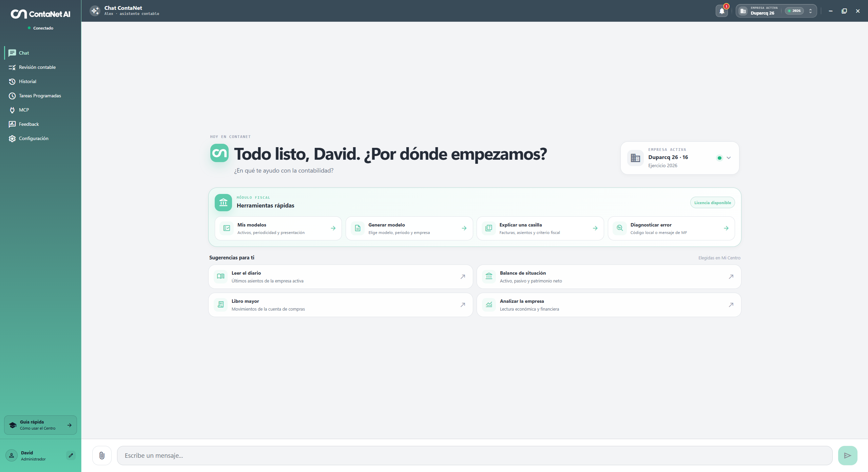Click the Leer el diario book icon

(220, 276)
